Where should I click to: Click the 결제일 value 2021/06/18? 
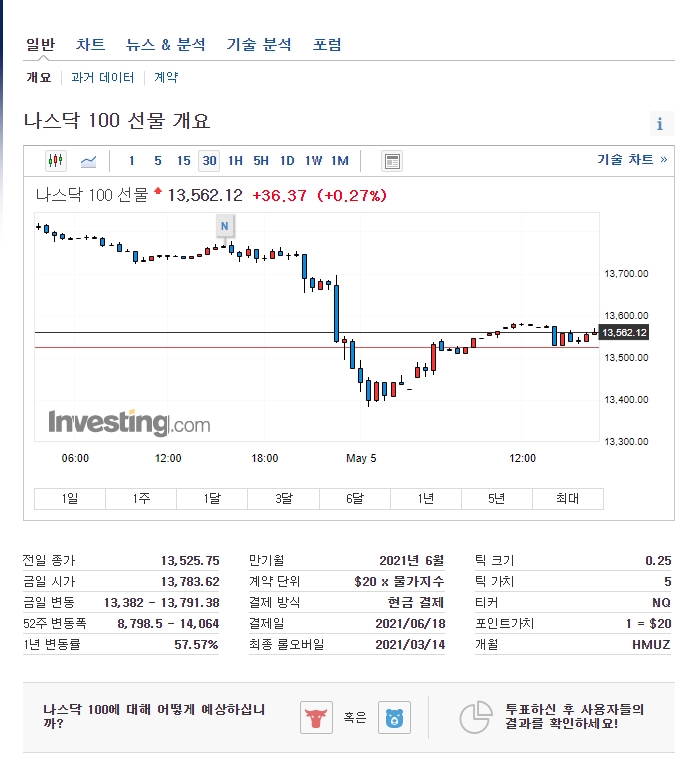tap(410, 624)
